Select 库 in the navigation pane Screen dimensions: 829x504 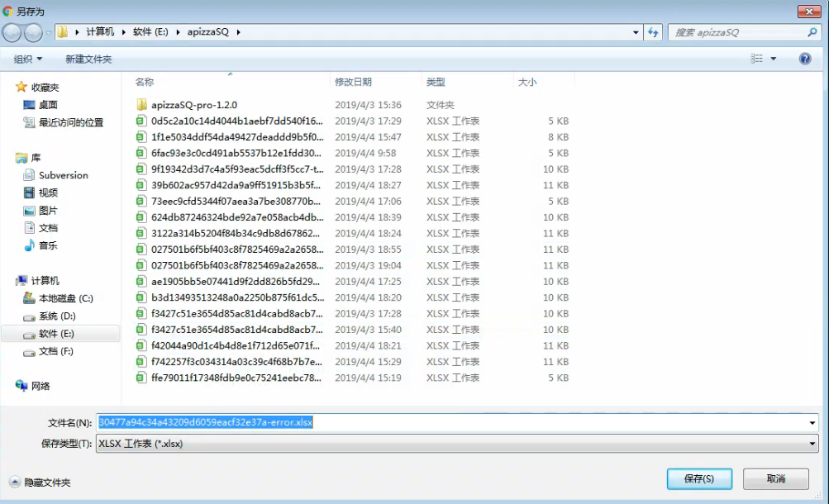29,158
